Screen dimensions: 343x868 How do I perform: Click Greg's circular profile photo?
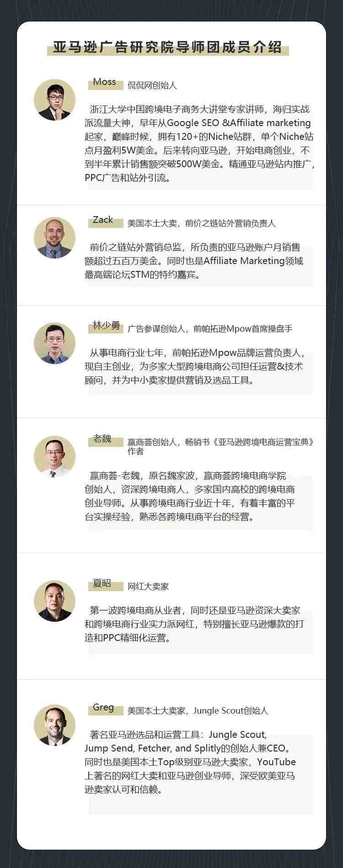(x=54, y=725)
